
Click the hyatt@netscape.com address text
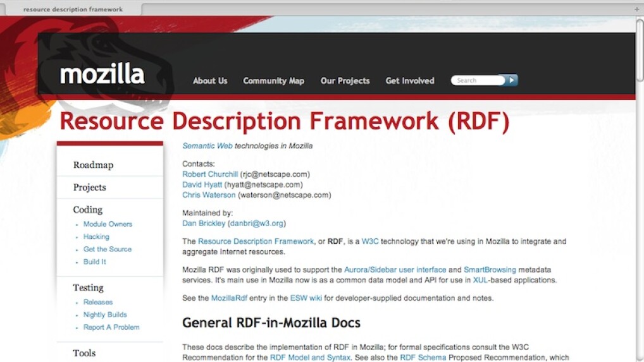tap(263, 184)
